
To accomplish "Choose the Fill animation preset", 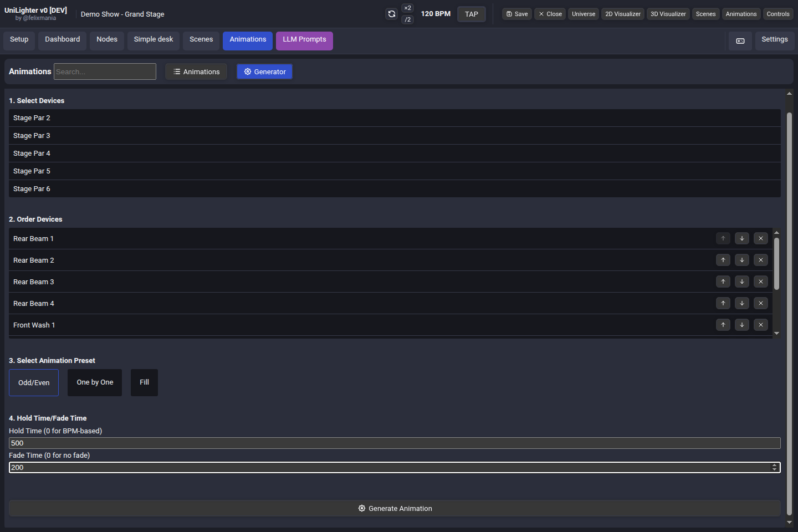I will pos(144,382).
